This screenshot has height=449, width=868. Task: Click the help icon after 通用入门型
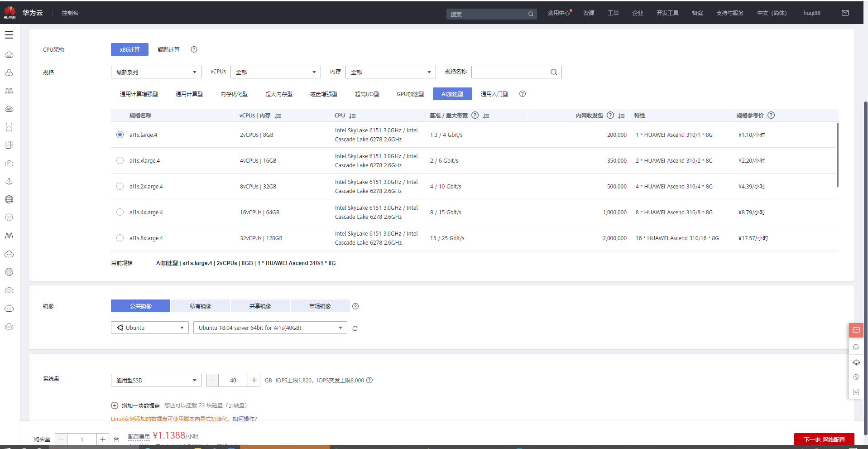pos(523,94)
